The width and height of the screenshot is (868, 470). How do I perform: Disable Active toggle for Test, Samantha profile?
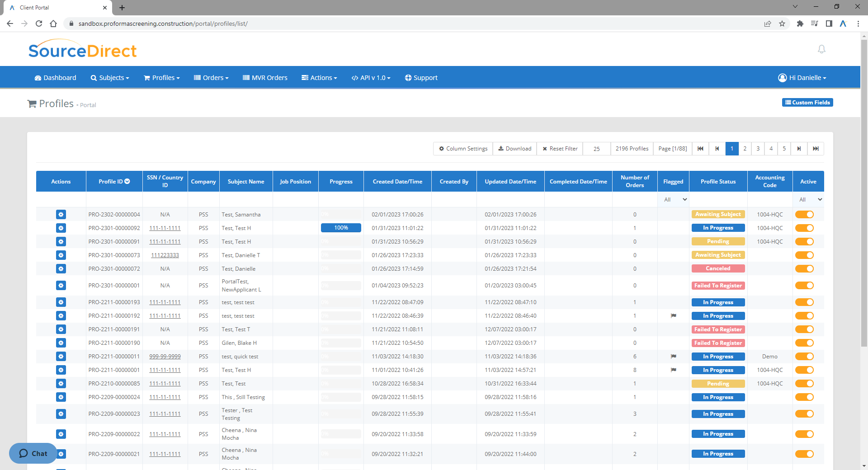pos(805,214)
